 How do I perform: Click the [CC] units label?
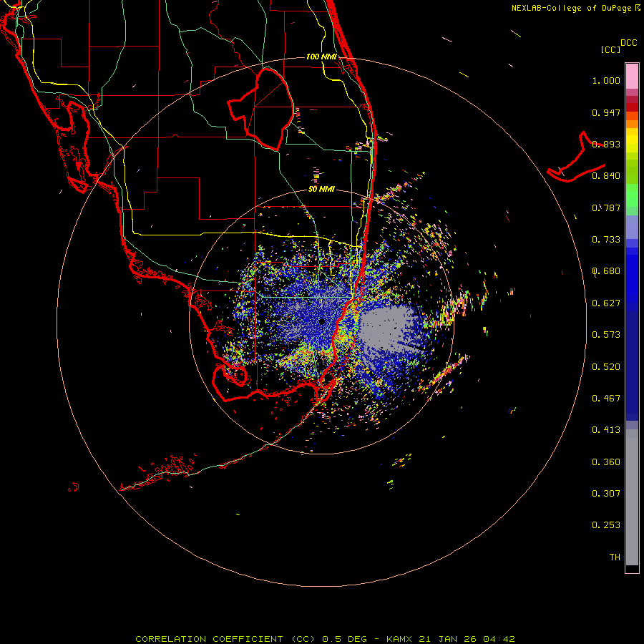point(610,49)
